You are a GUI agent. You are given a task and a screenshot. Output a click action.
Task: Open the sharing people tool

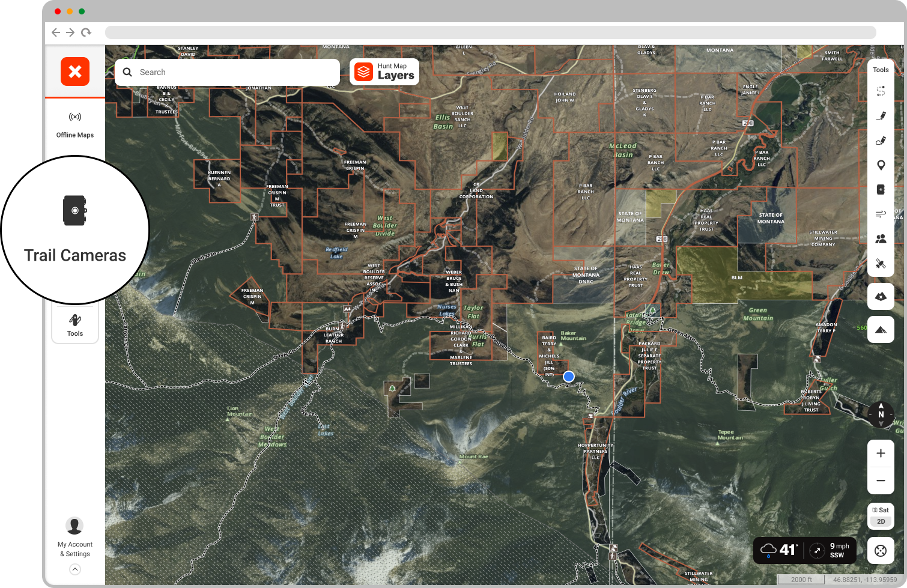(x=881, y=238)
